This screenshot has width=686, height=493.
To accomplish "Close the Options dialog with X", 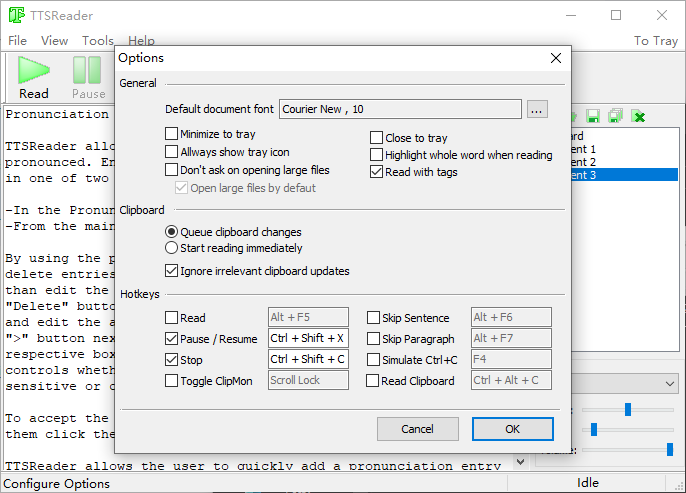I will (556, 58).
